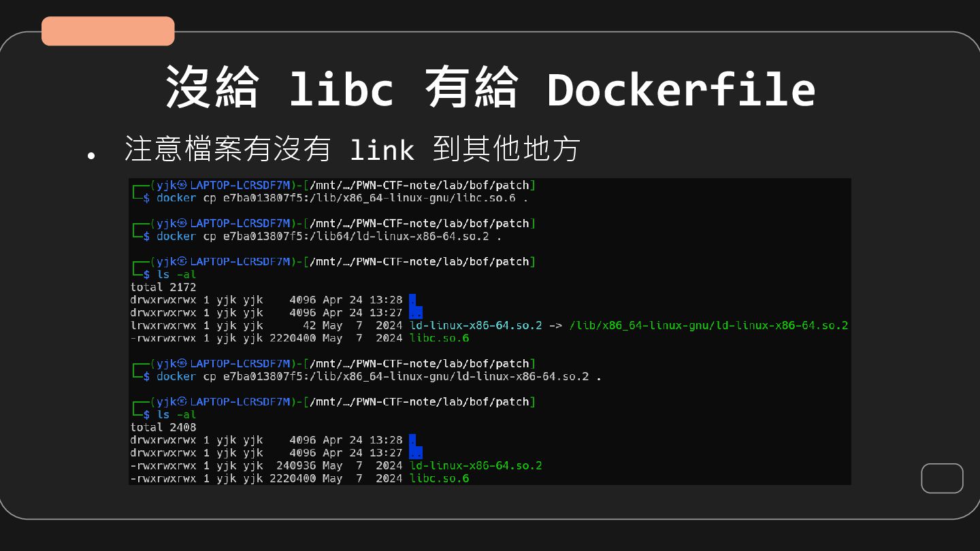980x551 pixels.
Task: Click the file size value "42"
Action: point(310,325)
